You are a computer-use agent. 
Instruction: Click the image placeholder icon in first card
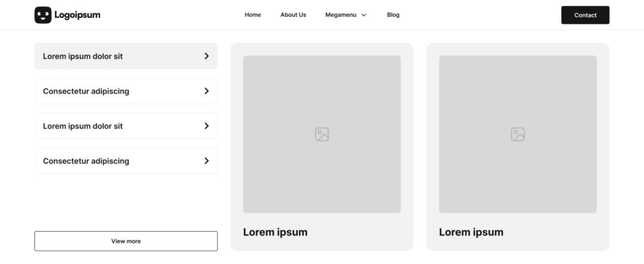(x=322, y=135)
